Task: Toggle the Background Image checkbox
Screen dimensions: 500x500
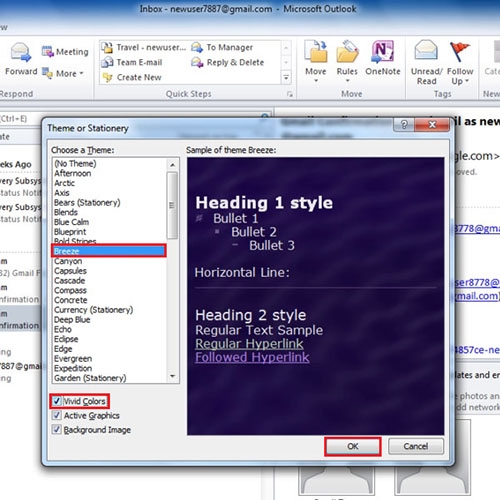Action: point(57,429)
